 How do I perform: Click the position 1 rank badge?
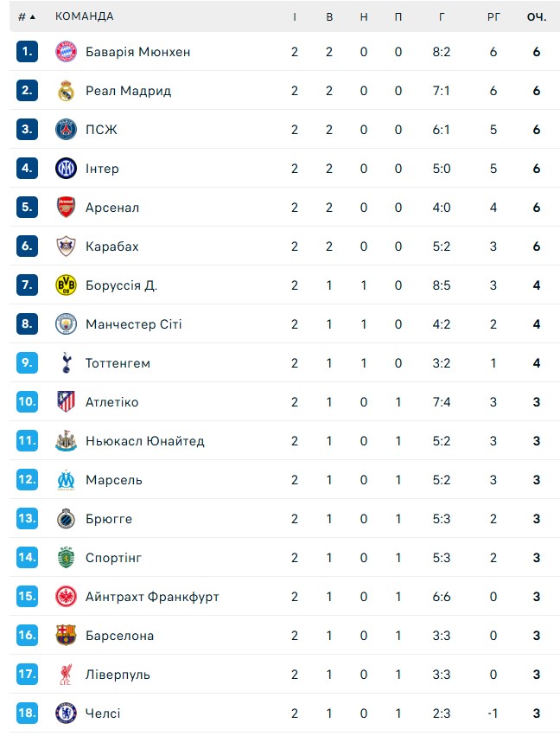click(x=27, y=52)
